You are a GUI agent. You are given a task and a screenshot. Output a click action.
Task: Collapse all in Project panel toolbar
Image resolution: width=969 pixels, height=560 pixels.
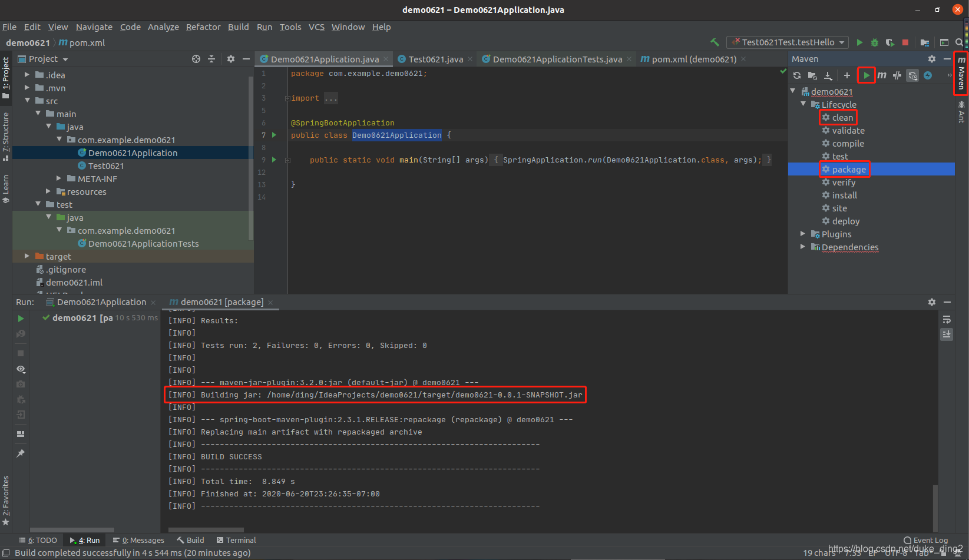tap(211, 59)
